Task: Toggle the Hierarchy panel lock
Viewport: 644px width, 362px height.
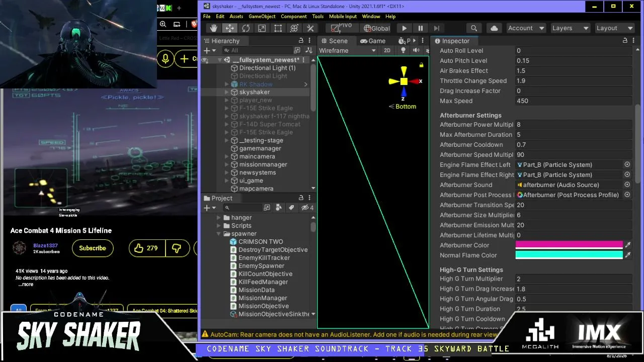Action: click(x=301, y=41)
